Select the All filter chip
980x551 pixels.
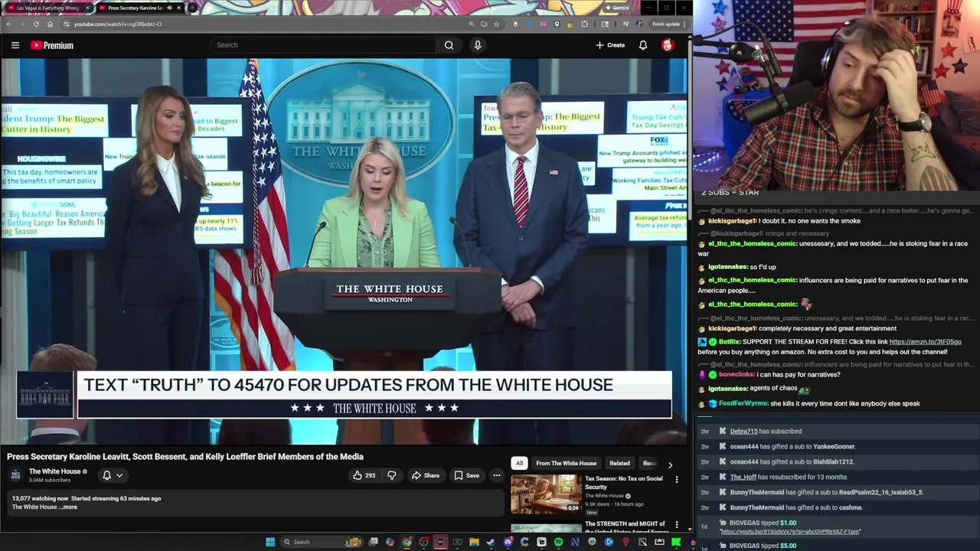tap(519, 463)
